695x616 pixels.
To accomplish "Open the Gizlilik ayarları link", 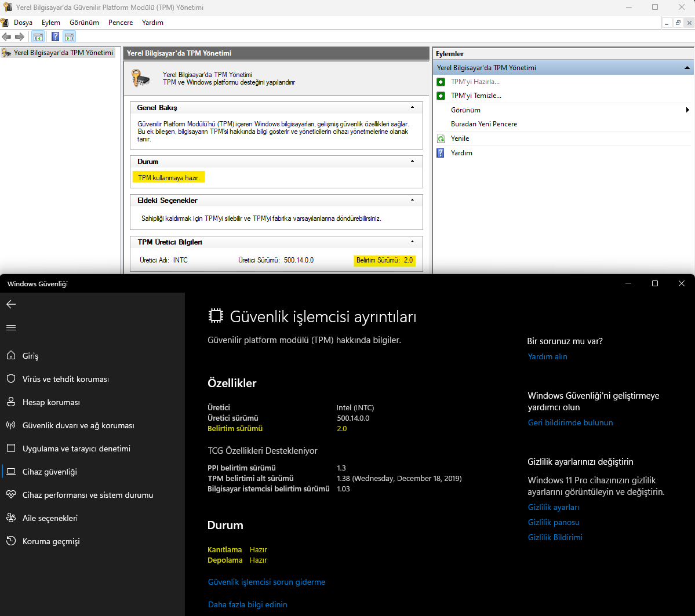I will click(x=554, y=507).
